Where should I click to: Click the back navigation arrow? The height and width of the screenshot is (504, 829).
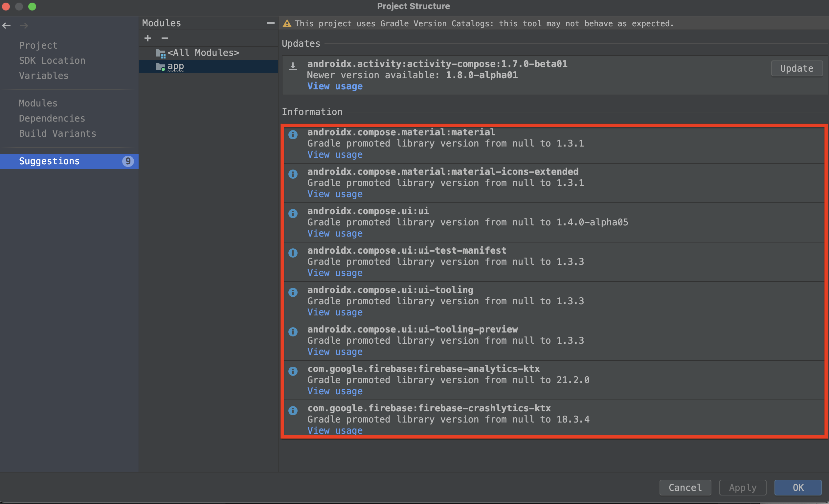[6, 25]
